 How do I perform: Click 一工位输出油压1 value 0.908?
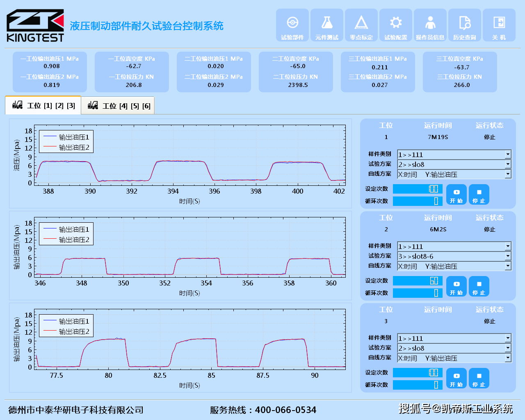tap(52, 66)
